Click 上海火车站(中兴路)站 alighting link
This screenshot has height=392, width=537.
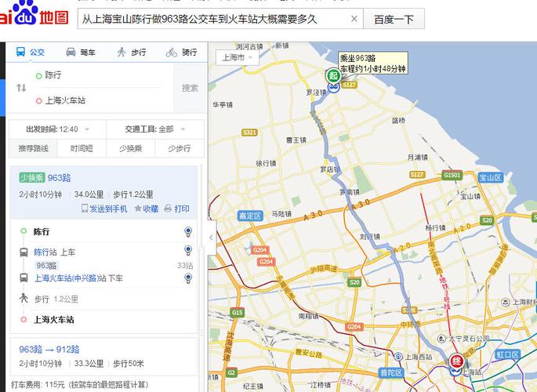tap(71, 278)
